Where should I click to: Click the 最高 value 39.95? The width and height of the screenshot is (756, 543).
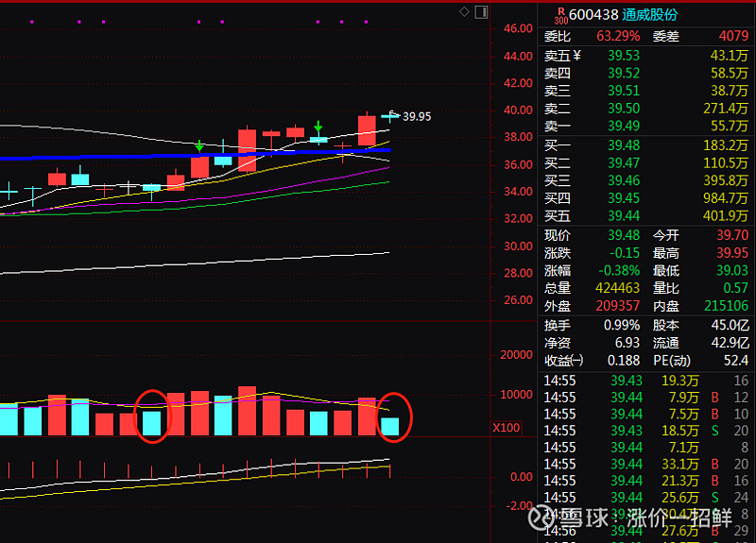tap(732, 253)
